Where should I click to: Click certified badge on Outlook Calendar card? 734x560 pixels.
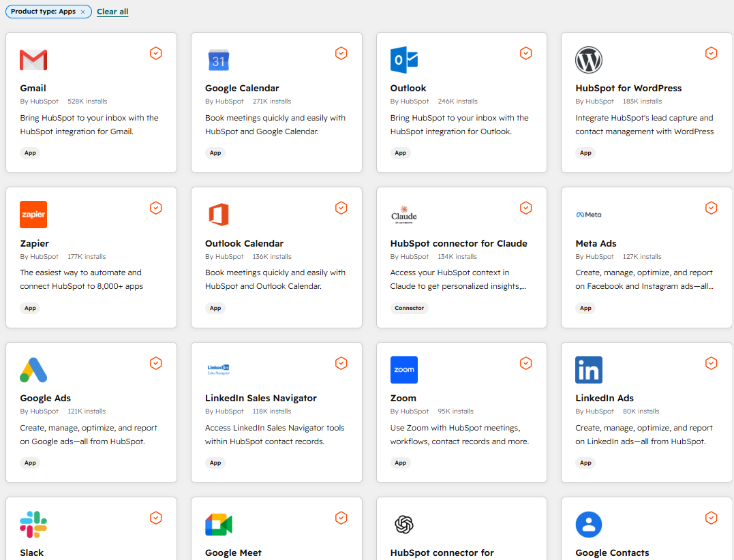tap(341, 208)
